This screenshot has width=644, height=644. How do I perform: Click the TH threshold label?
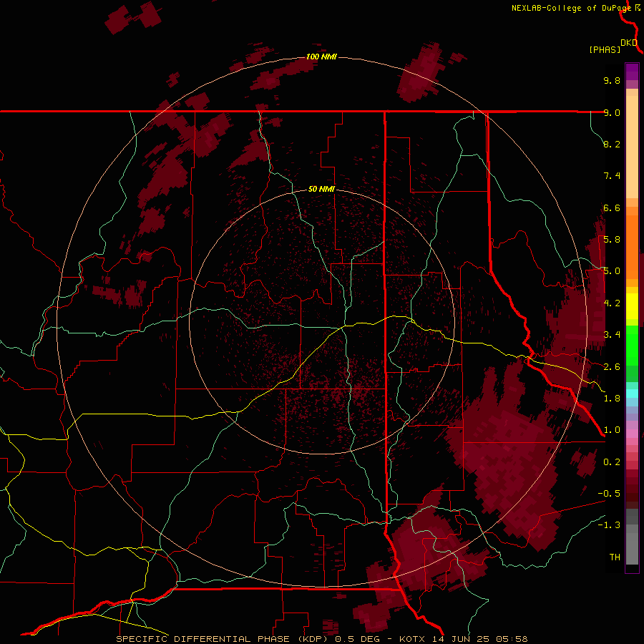[615, 557]
